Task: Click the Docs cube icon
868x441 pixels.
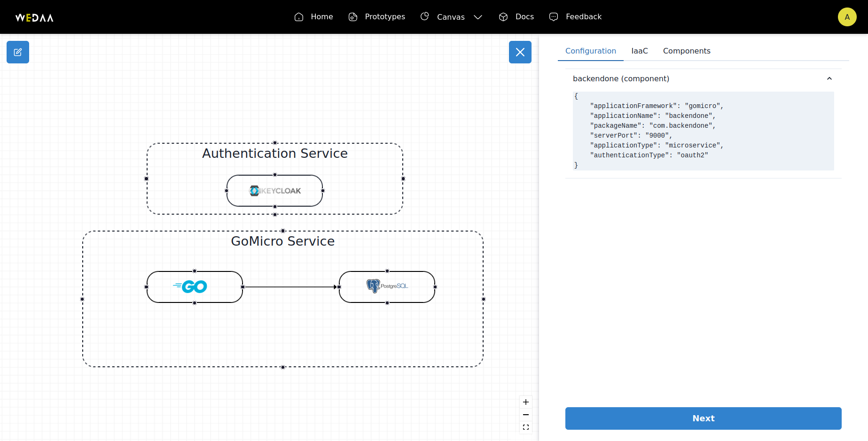Action: [x=503, y=17]
